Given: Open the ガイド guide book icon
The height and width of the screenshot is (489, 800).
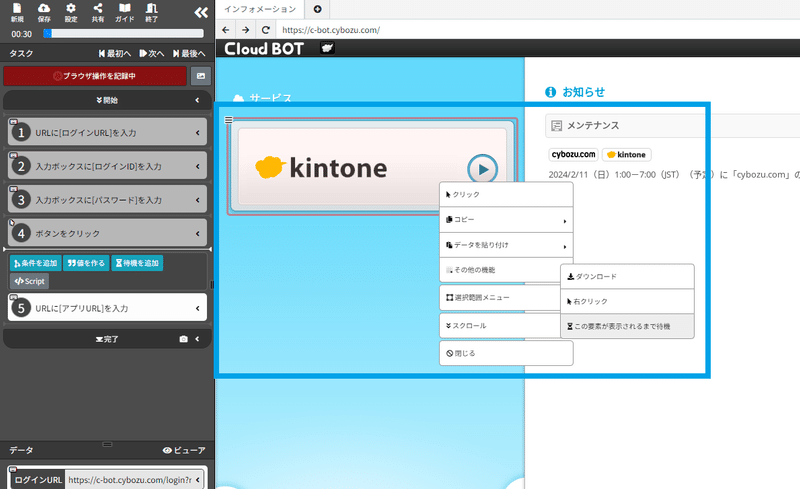Looking at the screenshot, I should click(x=124, y=12).
